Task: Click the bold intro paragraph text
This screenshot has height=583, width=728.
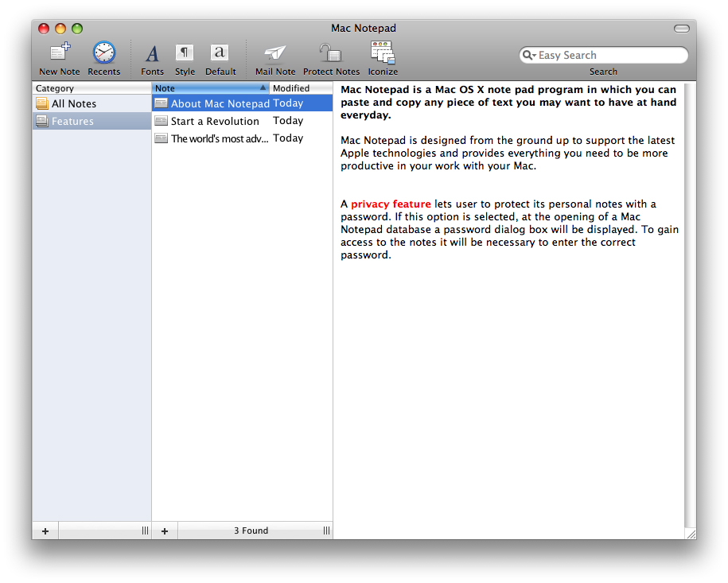Action: [x=508, y=102]
